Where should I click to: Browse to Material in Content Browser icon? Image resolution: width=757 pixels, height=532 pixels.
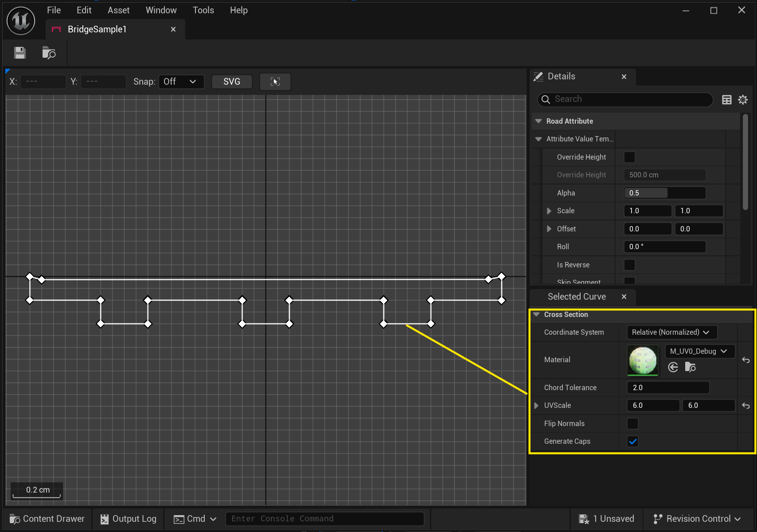tap(691, 367)
